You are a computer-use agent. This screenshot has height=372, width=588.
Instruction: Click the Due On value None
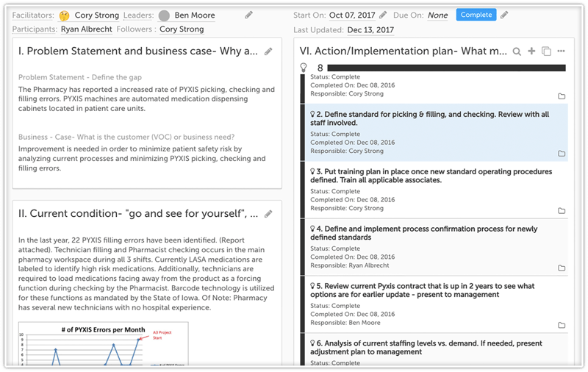tap(437, 15)
